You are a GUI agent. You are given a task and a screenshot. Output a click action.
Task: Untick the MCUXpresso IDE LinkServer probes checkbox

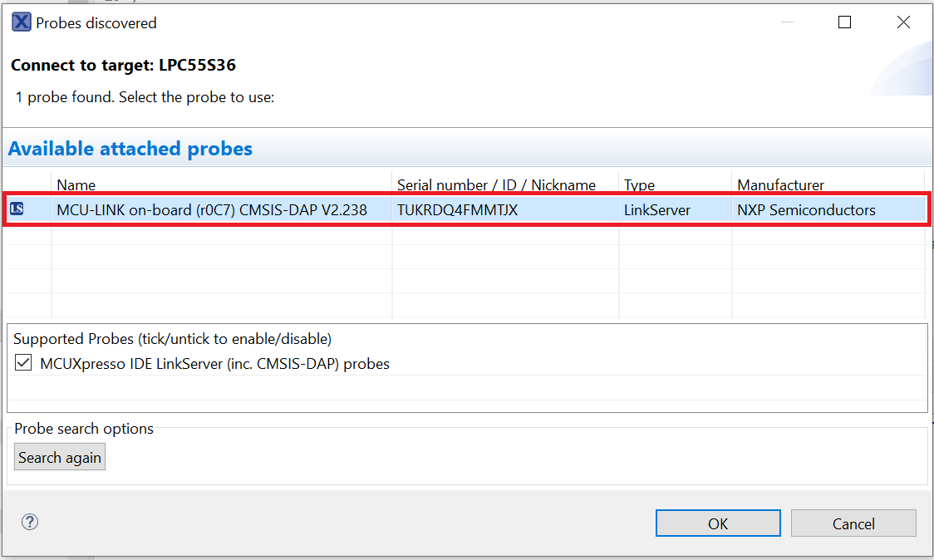pyautogui.click(x=23, y=363)
